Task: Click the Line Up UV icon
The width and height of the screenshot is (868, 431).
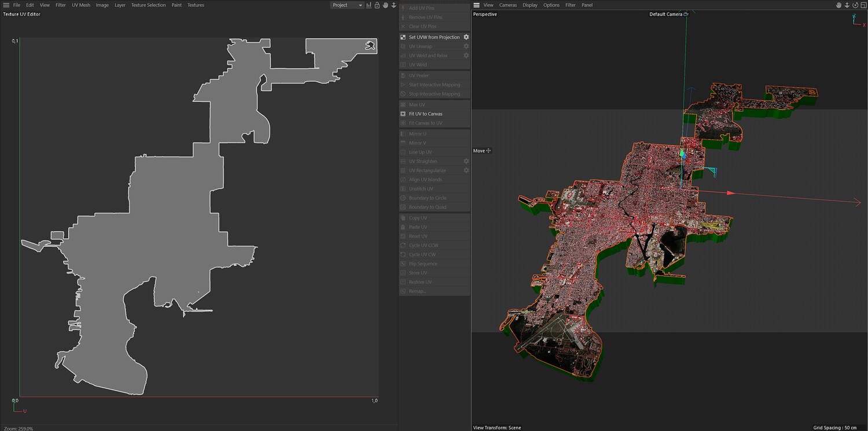Action: [x=403, y=152]
